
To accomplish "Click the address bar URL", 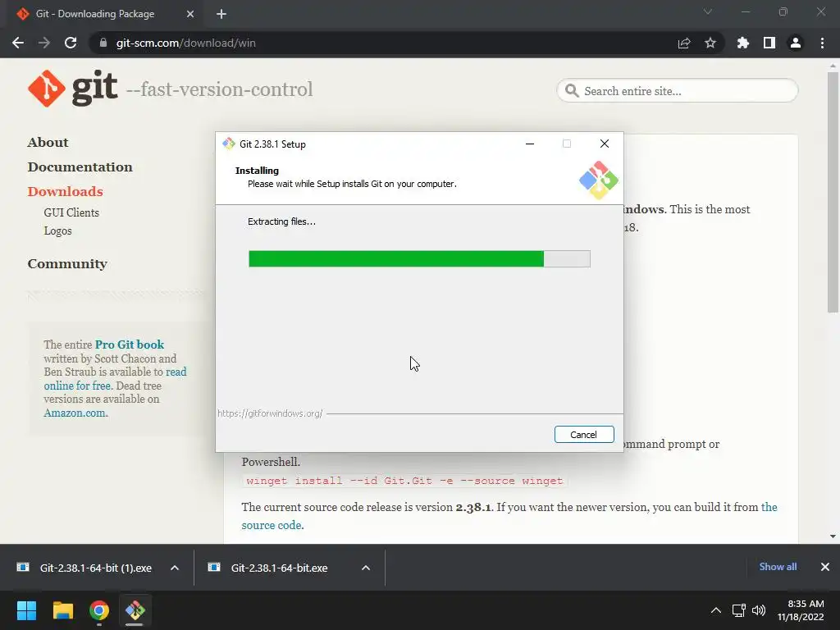I will click(185, 43).
